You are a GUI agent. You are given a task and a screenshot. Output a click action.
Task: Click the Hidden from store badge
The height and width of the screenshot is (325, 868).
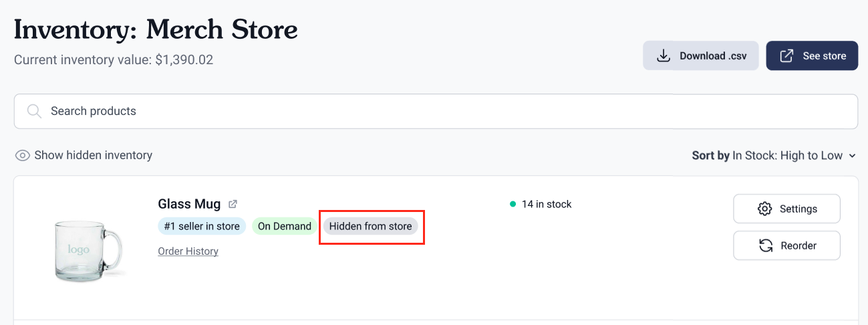click(x=371, y=226)
